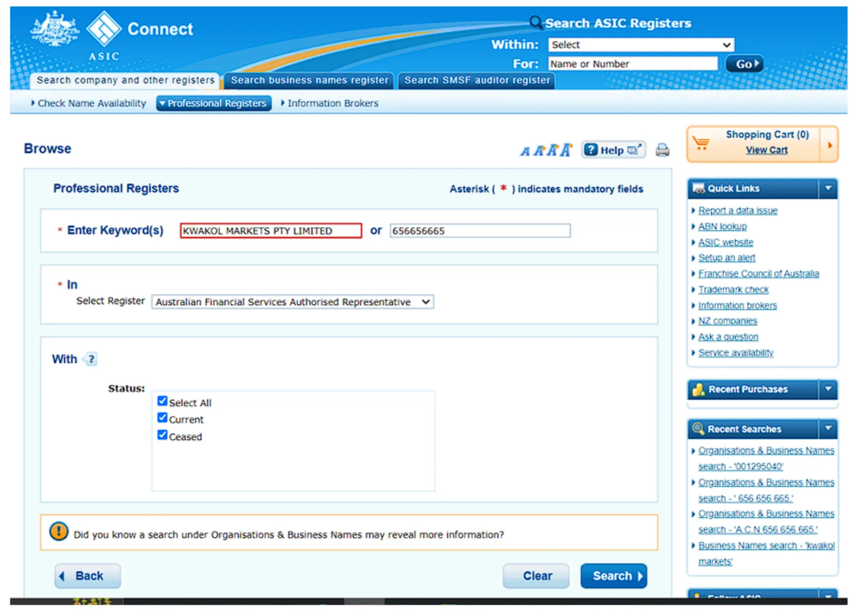Switch to Search SMSF auditor register tab
The width and height of the screenshot is (854, 616).
[x=477, y=80]
